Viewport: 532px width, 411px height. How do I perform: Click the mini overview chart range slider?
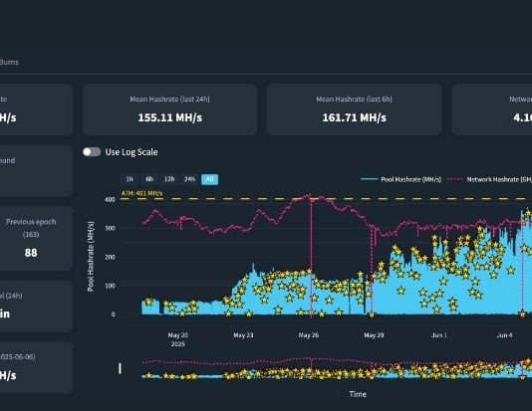tap(326, 368)
